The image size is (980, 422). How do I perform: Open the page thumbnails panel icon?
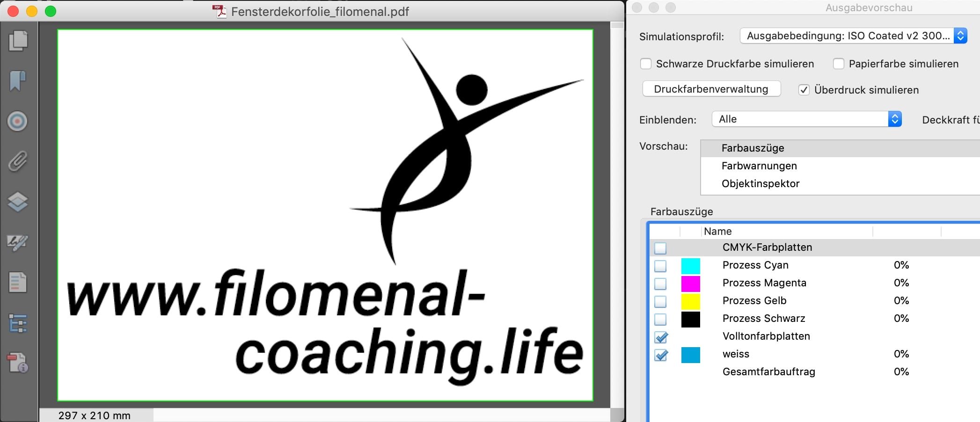18,41
